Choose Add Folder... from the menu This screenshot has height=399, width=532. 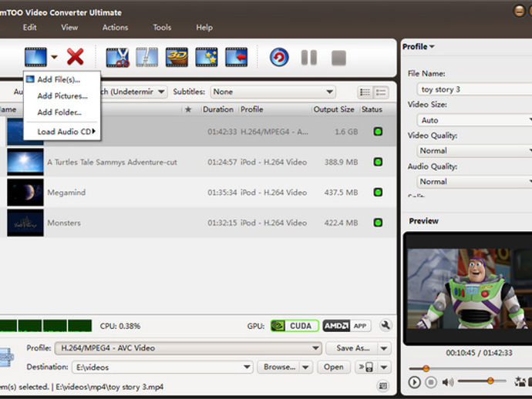point(62,112)
